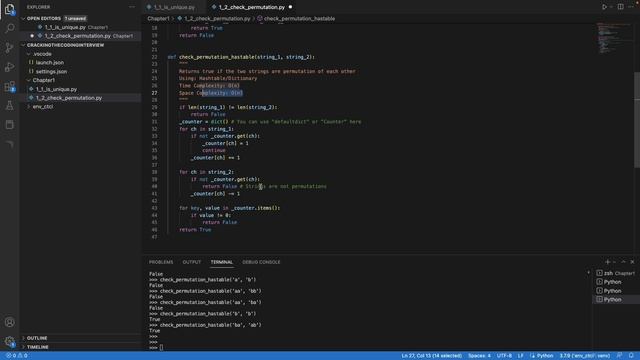The image size is (640, 360).
Task: Click Ln 27, Col 13 status entry
Action: tap(431, 356)
